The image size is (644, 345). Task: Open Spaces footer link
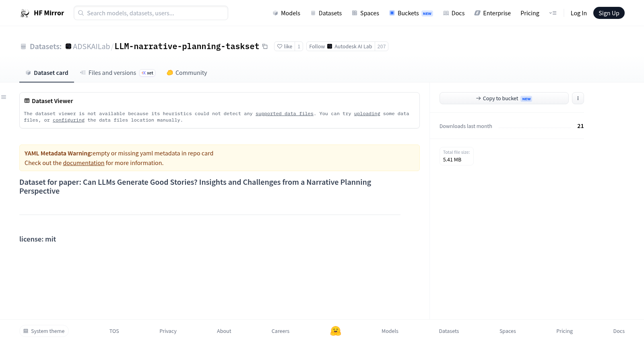click(x=508, y=331)
